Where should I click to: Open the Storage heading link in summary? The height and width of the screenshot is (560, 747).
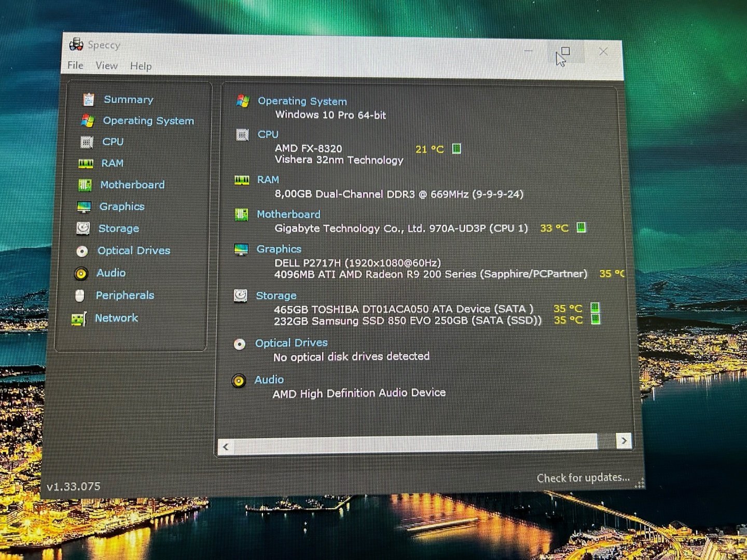[276, 296]
